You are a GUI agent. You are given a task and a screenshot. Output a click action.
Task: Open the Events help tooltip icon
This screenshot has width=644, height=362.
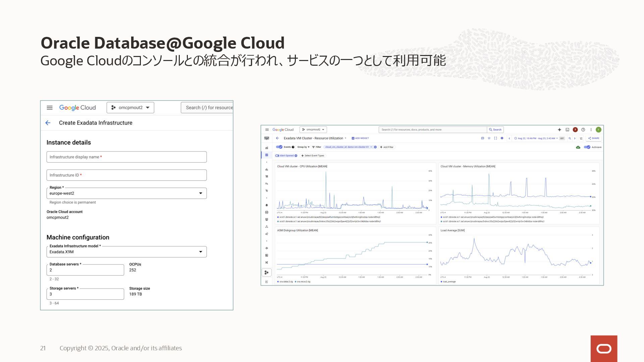(x=293, y=147)
